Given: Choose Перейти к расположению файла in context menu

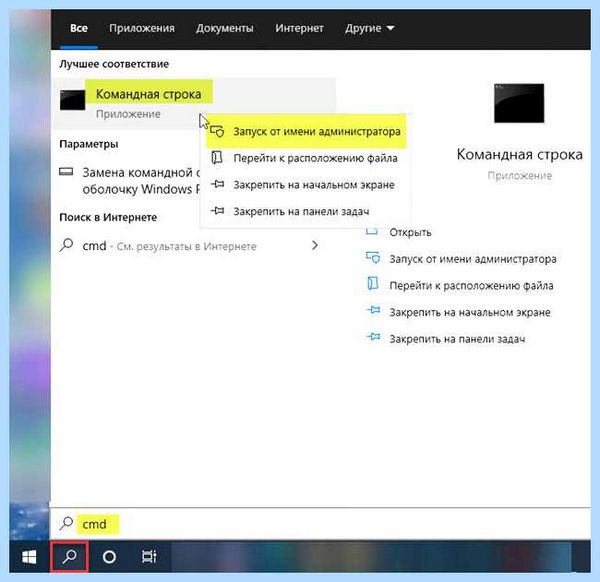Looking at the screenshot, I should pyautogui.click(x=306, y=158).
